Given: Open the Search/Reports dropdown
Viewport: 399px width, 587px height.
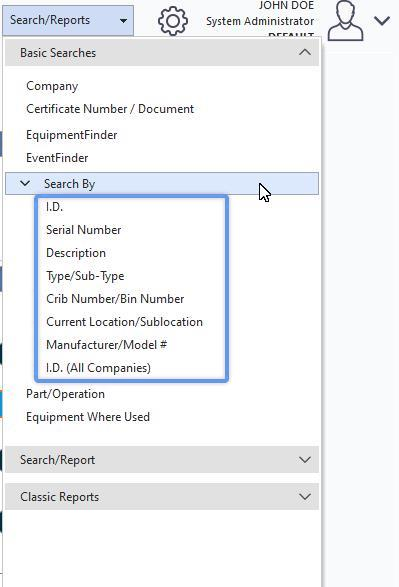Looking at the screenshot, I should (68, 20).
